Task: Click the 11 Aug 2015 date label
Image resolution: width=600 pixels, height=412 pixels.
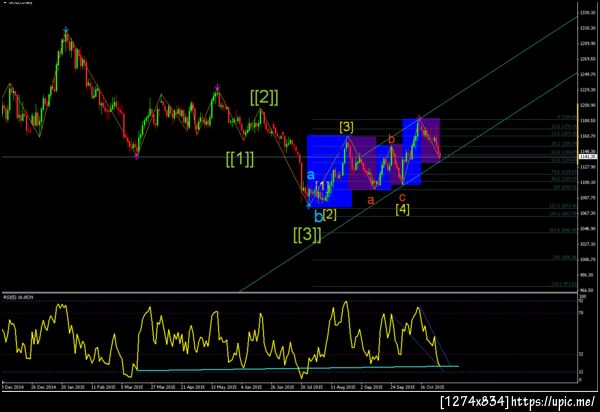Action: click(342, 387)
